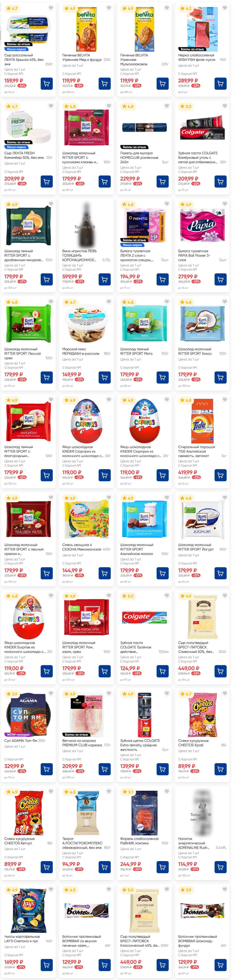This screenshot has width=235, height=980.
Task: Add Colgate Бамбуковый уголь toothpaste to cart
Action: point(221,181)
